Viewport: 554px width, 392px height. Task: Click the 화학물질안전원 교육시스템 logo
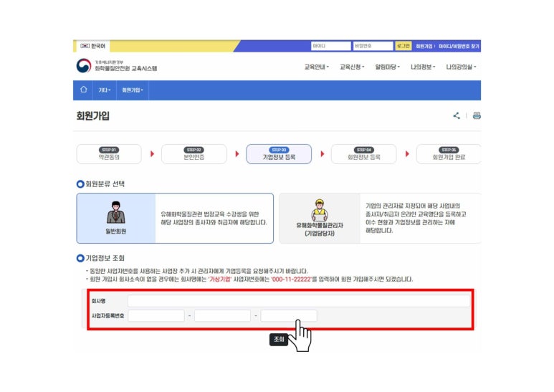click(116, 67)
